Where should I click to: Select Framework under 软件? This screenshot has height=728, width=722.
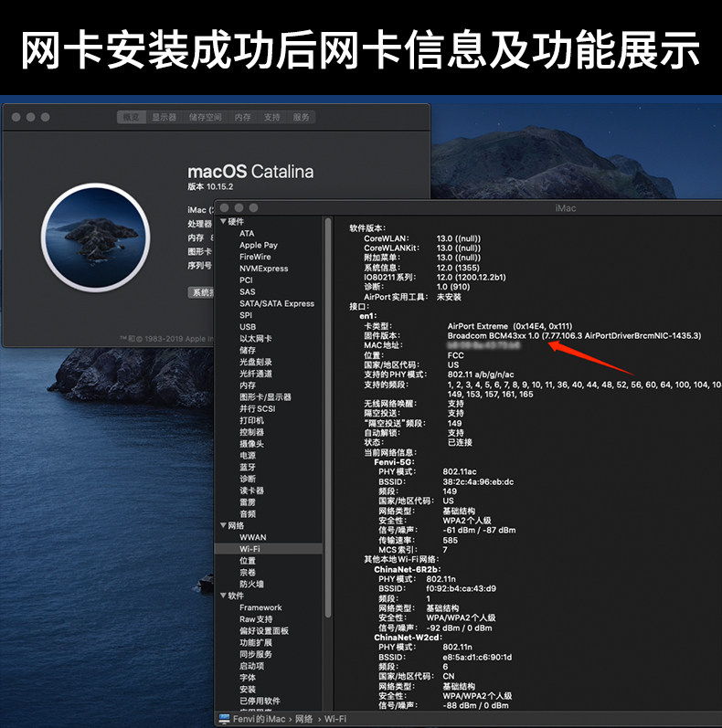(x=260, y=607)
